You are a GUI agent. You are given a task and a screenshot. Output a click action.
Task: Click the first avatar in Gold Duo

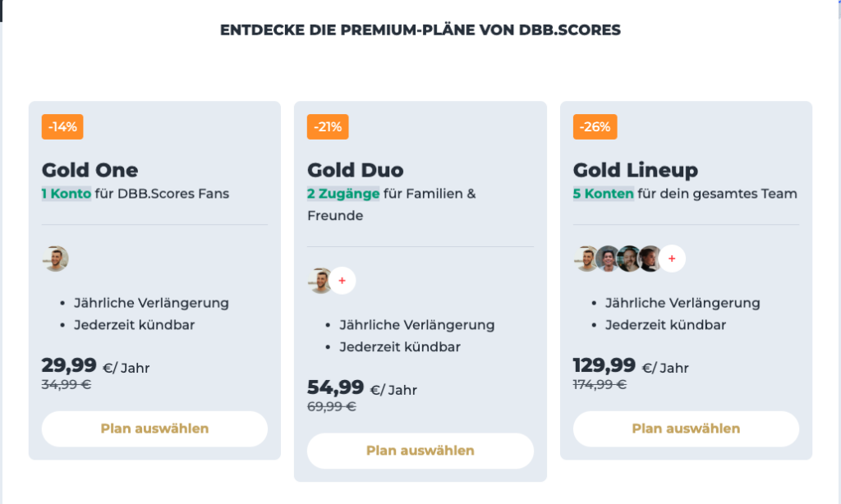point(319,281)
